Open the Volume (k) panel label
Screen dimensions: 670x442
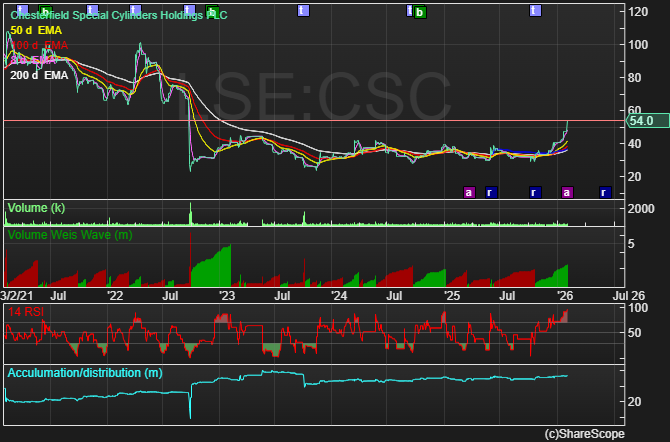click(36, 208)
